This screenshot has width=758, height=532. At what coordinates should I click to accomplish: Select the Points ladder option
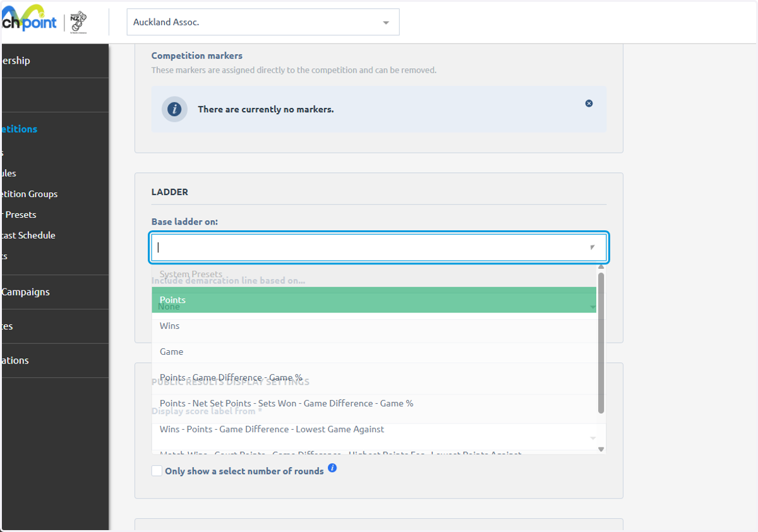tap(374, 300)
